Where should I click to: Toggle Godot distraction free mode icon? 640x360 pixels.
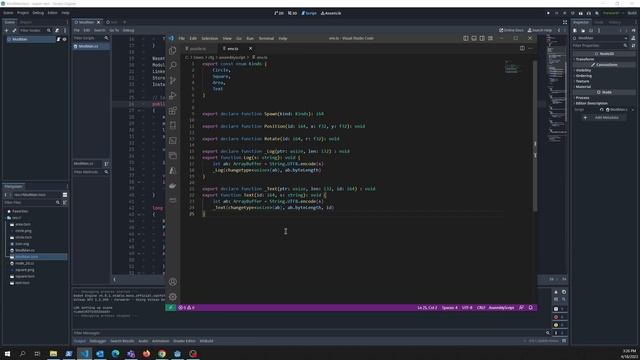[565, 22]
